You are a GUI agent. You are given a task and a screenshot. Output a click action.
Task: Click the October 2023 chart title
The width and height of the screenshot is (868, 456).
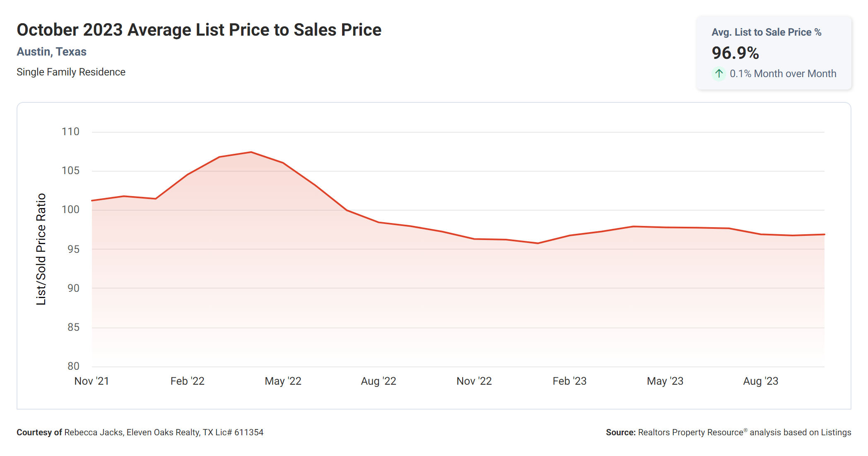pos(199,30)
